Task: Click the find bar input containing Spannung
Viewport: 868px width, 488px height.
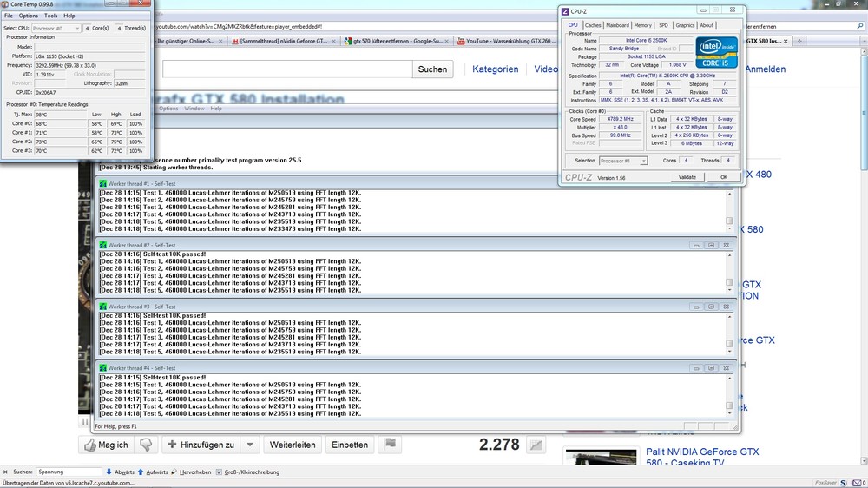Action: coord(69,472)
